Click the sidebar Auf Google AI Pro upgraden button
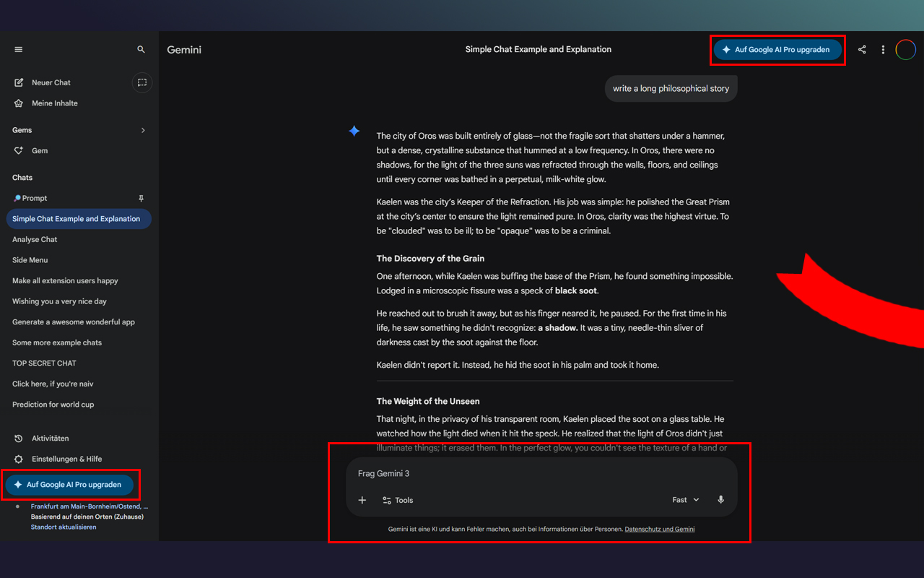Image resolution: width=924 pixels, height=578 pixels. 69,485
